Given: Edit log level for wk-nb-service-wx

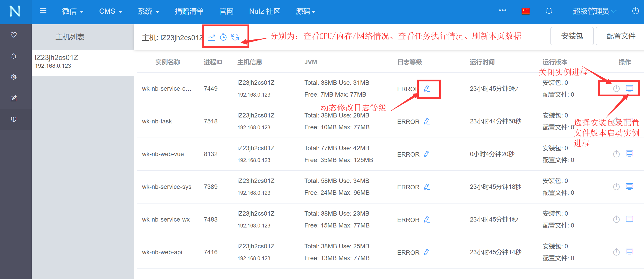Looking at the screenshot, I should click(x=427, y=219).
